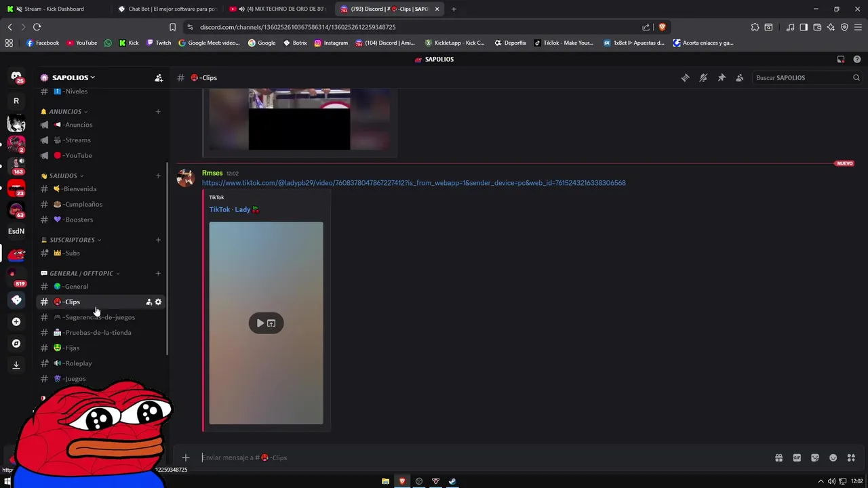The image size is (868, 488).
Task: Open the General channel
Action: point(102,287)
